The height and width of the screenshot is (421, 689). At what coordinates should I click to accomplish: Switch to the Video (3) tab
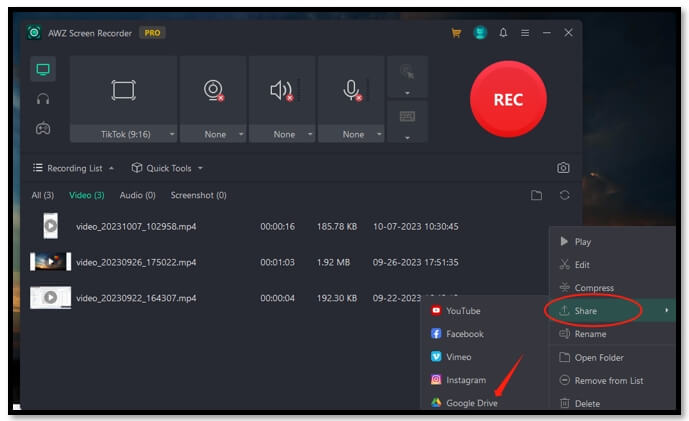tap(87, 195)
